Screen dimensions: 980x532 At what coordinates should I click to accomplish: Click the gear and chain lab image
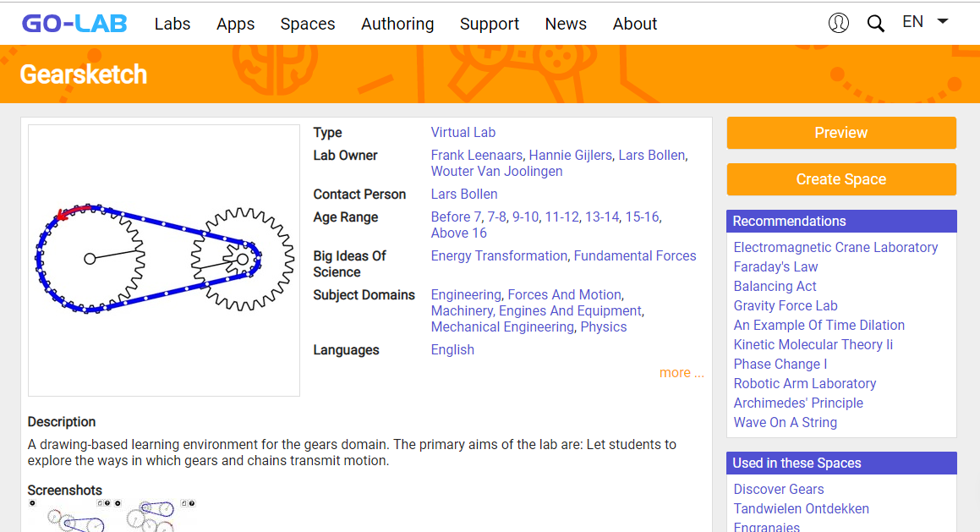(x=164, y=260)
